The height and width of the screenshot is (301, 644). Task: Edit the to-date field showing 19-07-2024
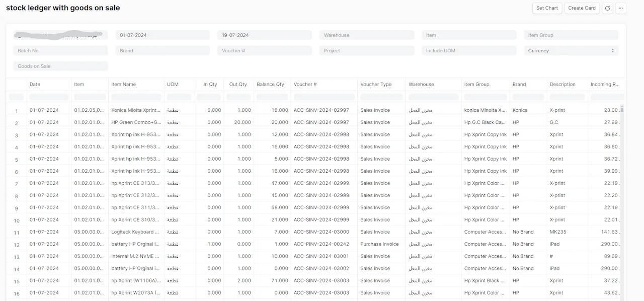coord(265,35)
